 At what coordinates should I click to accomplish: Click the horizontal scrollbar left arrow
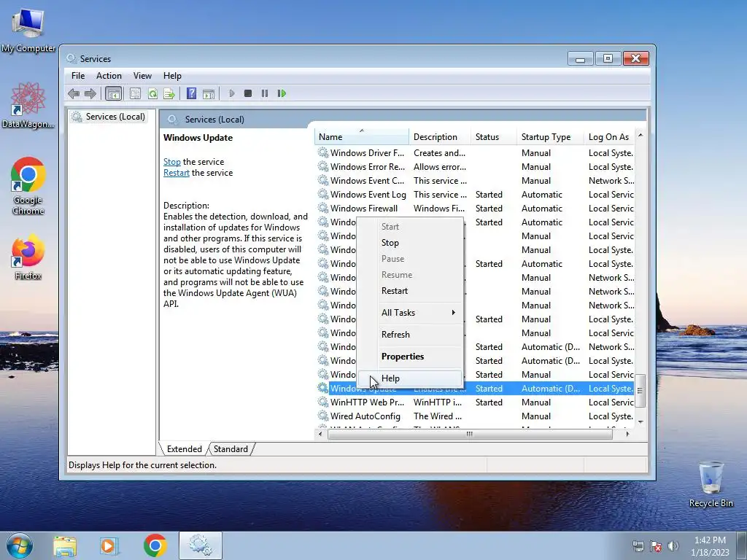tap(320, 434)
